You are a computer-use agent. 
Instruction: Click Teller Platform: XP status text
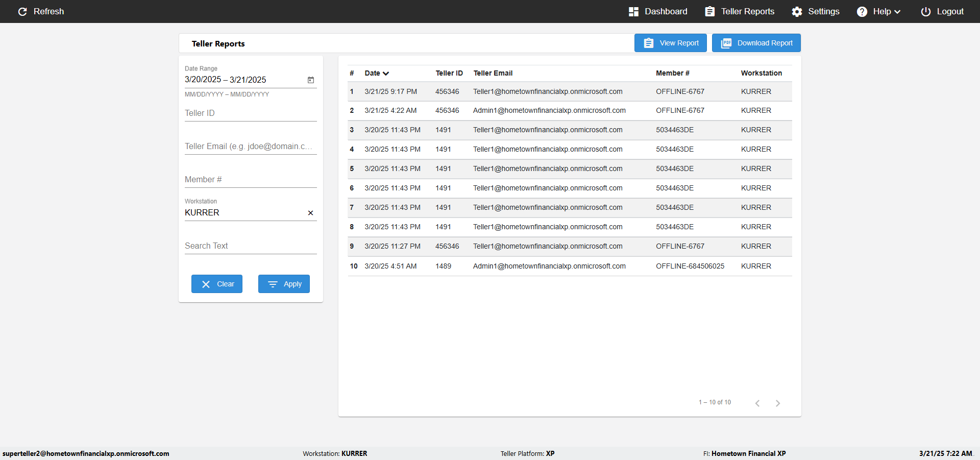pos(527,453)
